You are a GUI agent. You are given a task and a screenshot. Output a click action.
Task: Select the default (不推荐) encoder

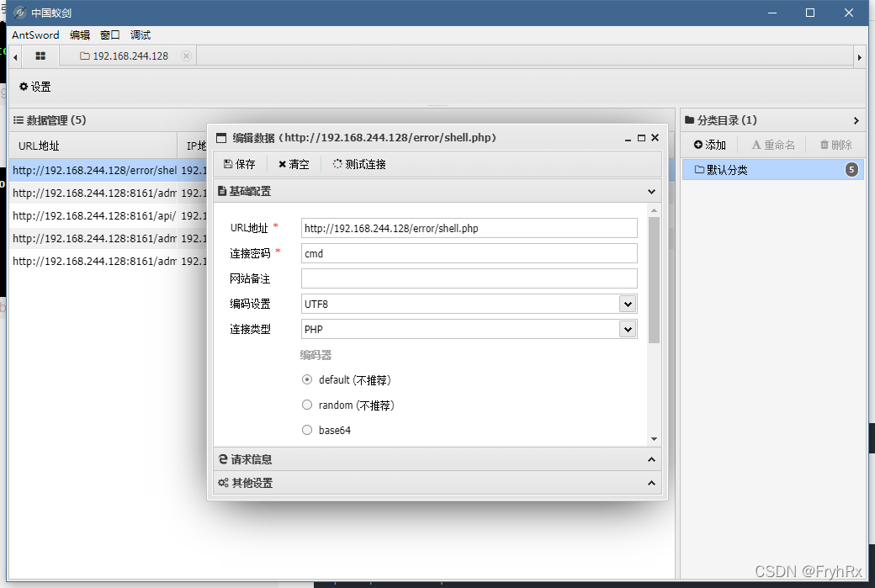point(307,379)
